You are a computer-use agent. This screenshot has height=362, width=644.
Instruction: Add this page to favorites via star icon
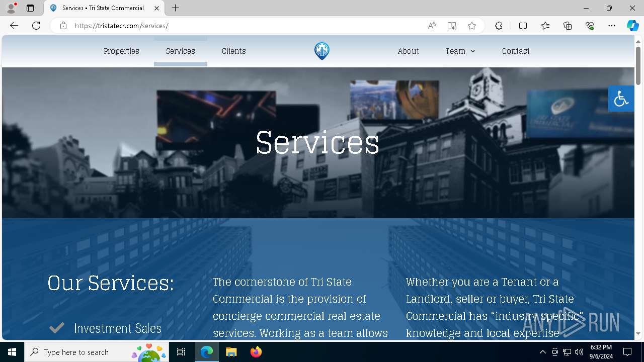pos(472,26)
